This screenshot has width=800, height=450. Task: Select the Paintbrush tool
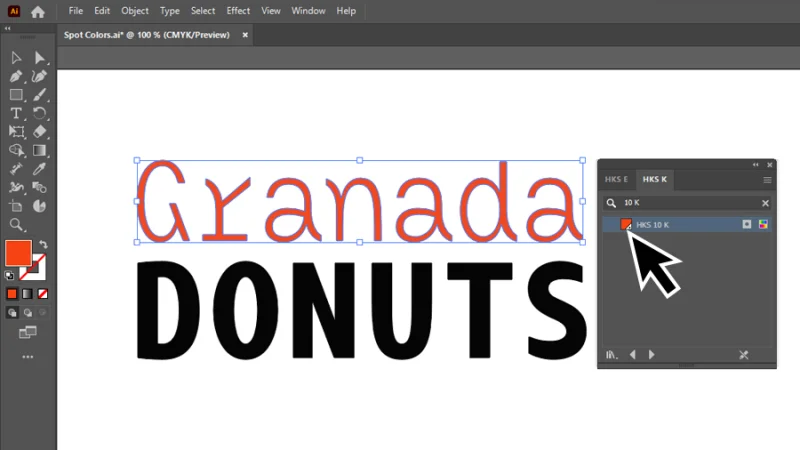[x=39, y=95]
